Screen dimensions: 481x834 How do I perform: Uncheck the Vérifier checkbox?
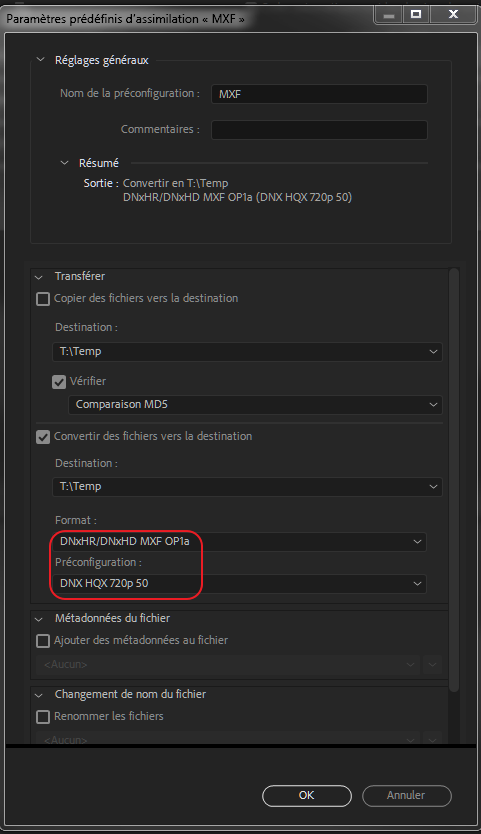[59, 381]
